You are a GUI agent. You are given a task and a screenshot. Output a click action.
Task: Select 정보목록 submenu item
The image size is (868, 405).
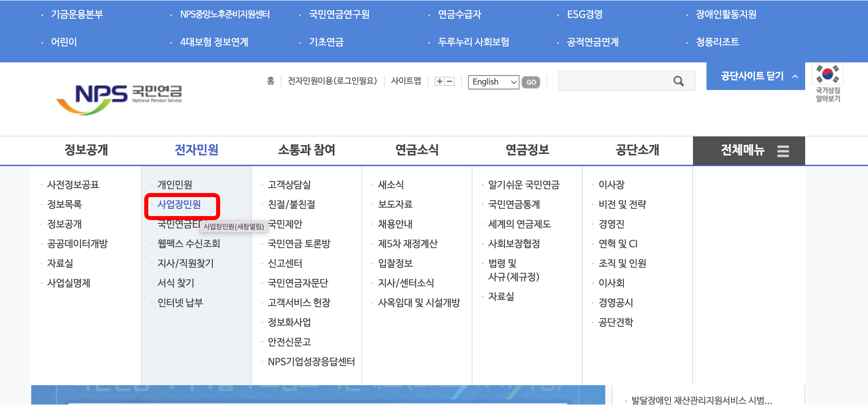65,204
